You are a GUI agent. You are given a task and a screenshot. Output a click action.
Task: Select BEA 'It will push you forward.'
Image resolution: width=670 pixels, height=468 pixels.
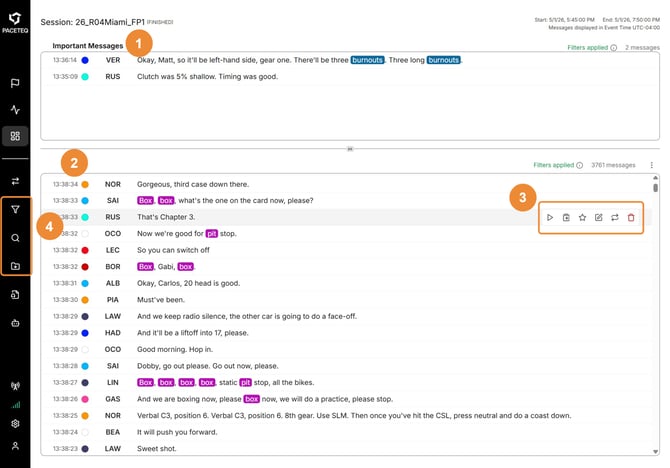pyautogui.click(x=347, y=432)
